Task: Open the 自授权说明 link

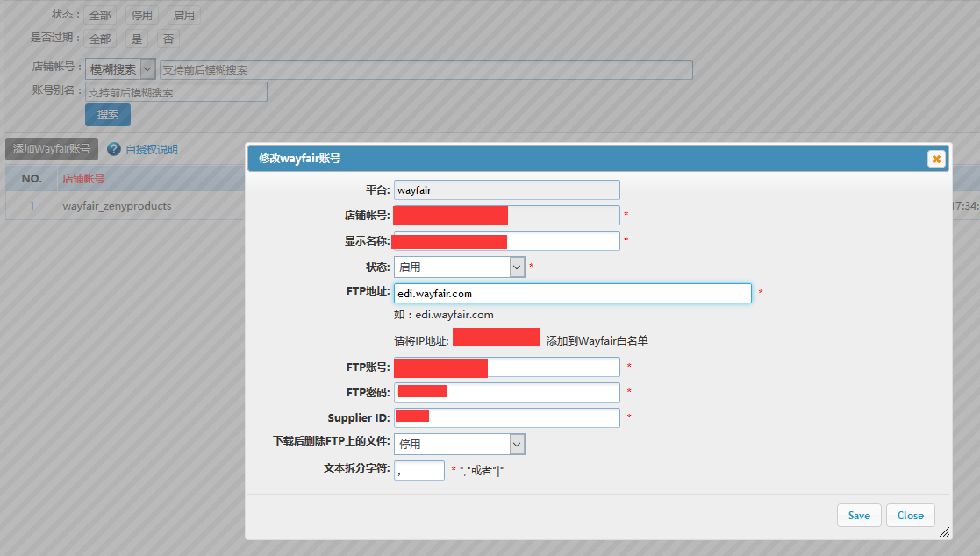Action: (151, 149)
